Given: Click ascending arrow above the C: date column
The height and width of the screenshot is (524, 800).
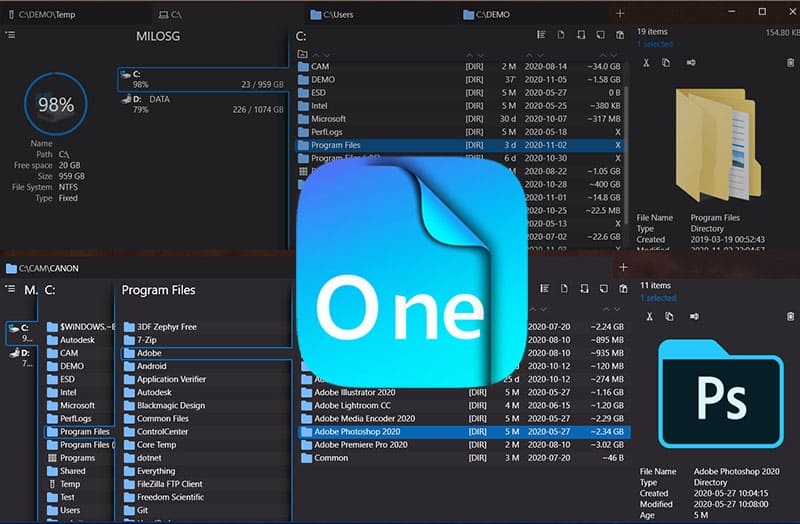Looking at the screenshot, I should click(x=529, y=55).
